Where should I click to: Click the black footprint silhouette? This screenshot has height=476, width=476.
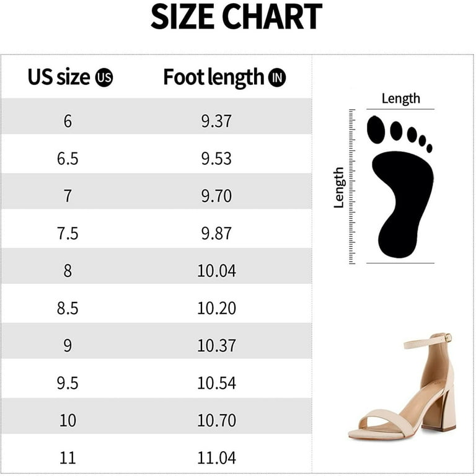400,187
